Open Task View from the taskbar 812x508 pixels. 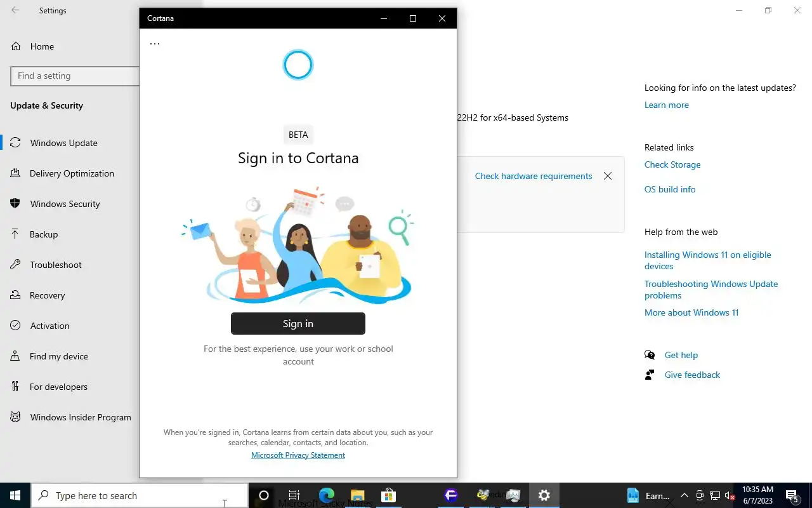294,495
